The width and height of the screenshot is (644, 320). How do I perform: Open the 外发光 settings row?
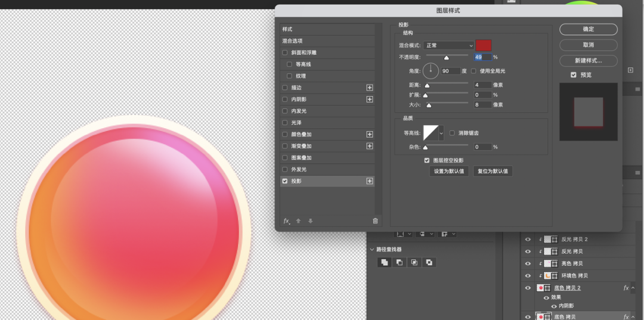[x=327, y=169]
